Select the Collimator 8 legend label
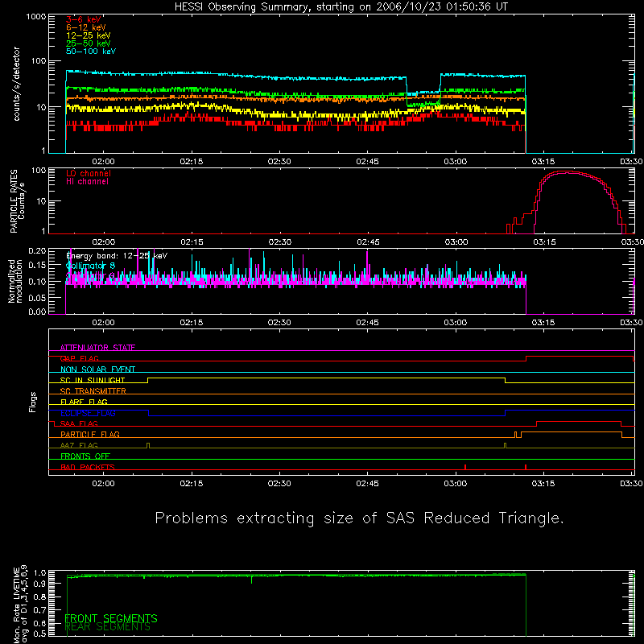Viewport: 644px width, 644px height. pos(90,266)
